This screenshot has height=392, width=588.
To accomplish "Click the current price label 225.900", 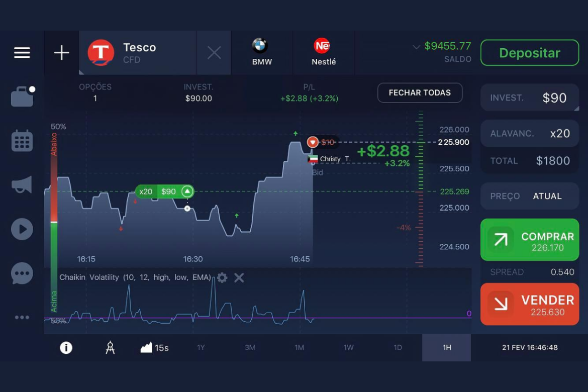I will 453,142.
